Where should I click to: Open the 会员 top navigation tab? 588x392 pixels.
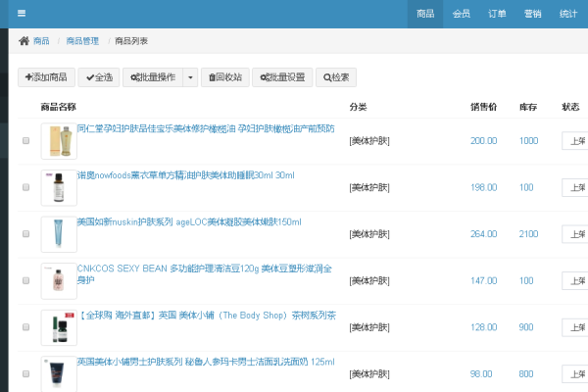[461, 14]
